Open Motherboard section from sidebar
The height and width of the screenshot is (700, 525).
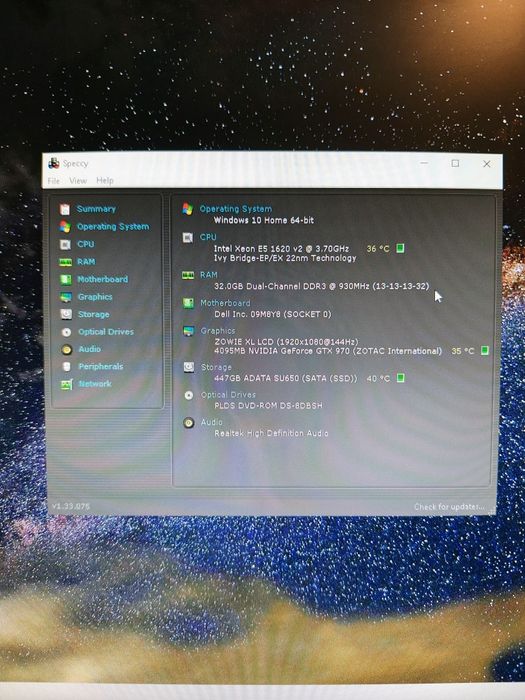click(103, 279)
